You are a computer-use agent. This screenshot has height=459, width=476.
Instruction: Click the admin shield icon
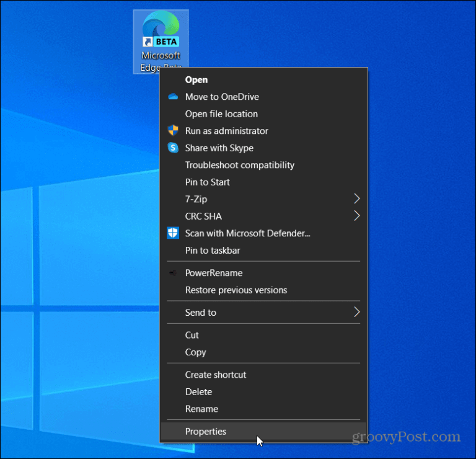(173, 131)
